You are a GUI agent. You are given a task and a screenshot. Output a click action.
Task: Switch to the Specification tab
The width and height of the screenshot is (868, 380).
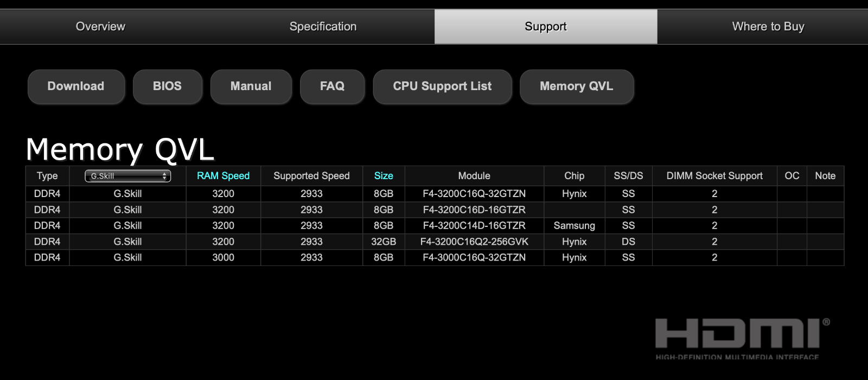pyautogui.click(x=323, y=27)
